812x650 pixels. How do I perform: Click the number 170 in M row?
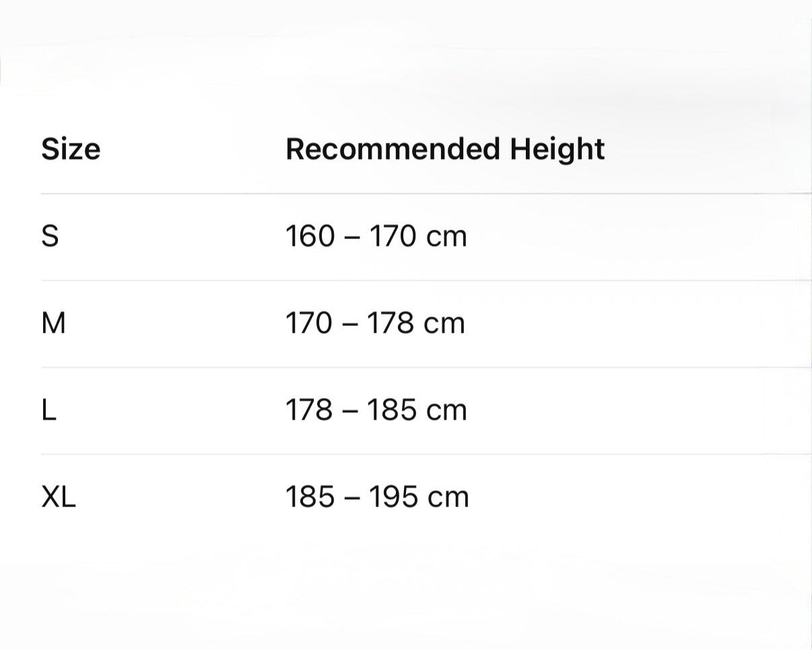point(309,323)
